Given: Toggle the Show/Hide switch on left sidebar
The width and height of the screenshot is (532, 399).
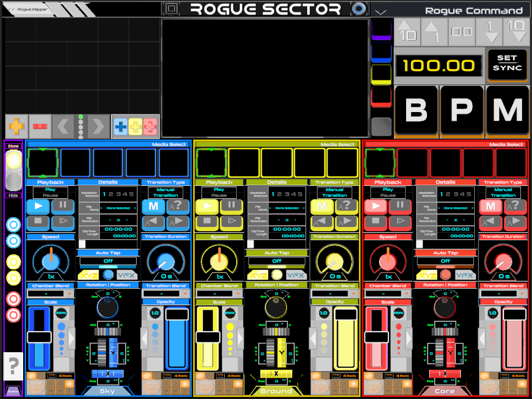Looking at the screenshot, I should 14,170.
